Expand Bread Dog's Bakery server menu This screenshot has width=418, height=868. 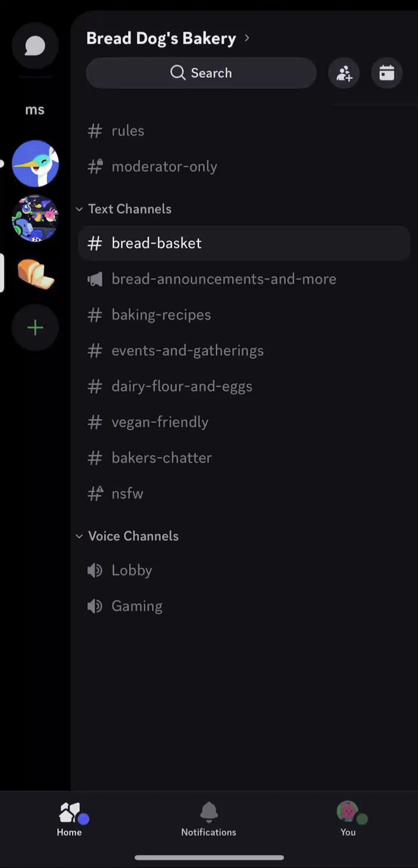tap(167, 38)
